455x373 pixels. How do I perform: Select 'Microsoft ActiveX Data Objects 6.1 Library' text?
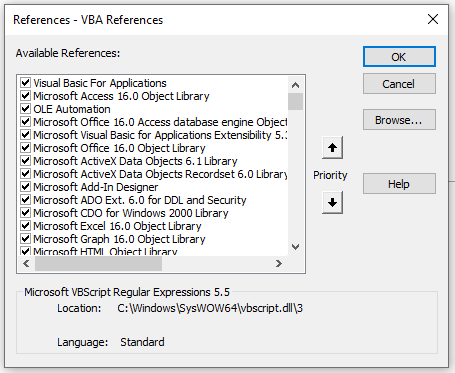point(135,161)
